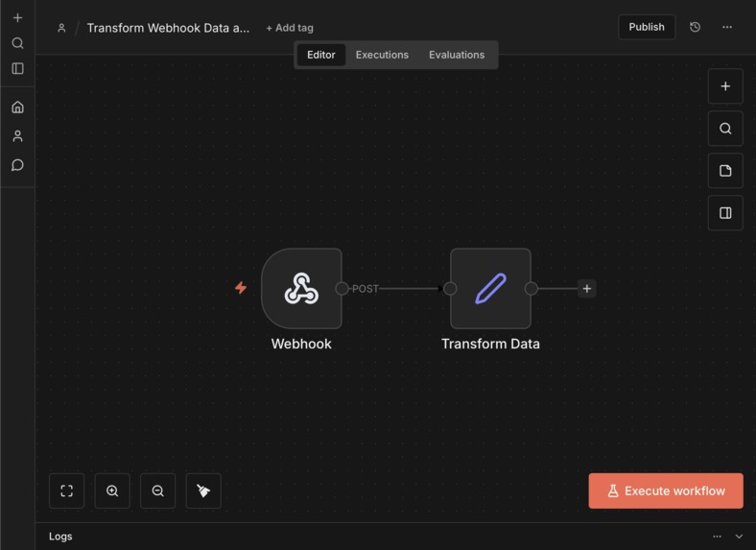The width and height of the screenshot is (756, 550).
Task: Toggle the right side panel icon button
Action: pos(725,213)
